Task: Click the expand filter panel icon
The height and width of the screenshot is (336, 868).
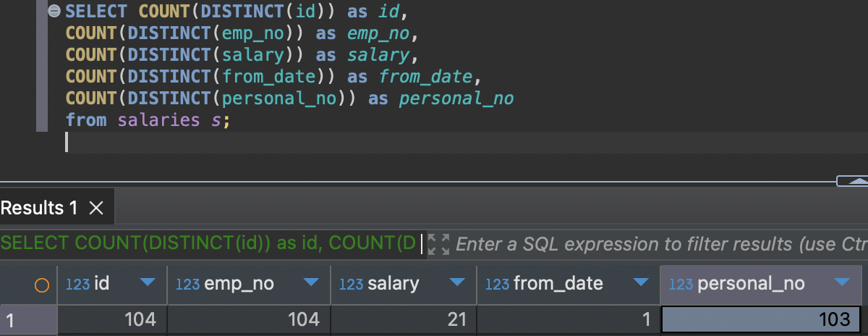Action: tap(438, 244)
